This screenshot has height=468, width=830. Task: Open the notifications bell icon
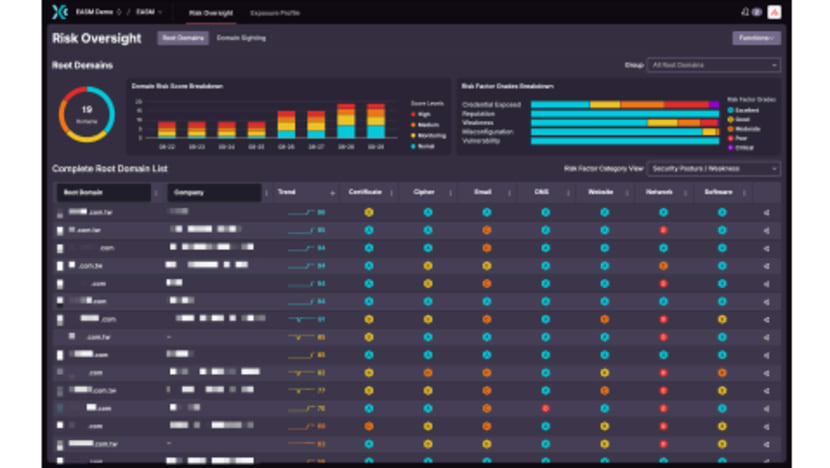coord(745,13)
